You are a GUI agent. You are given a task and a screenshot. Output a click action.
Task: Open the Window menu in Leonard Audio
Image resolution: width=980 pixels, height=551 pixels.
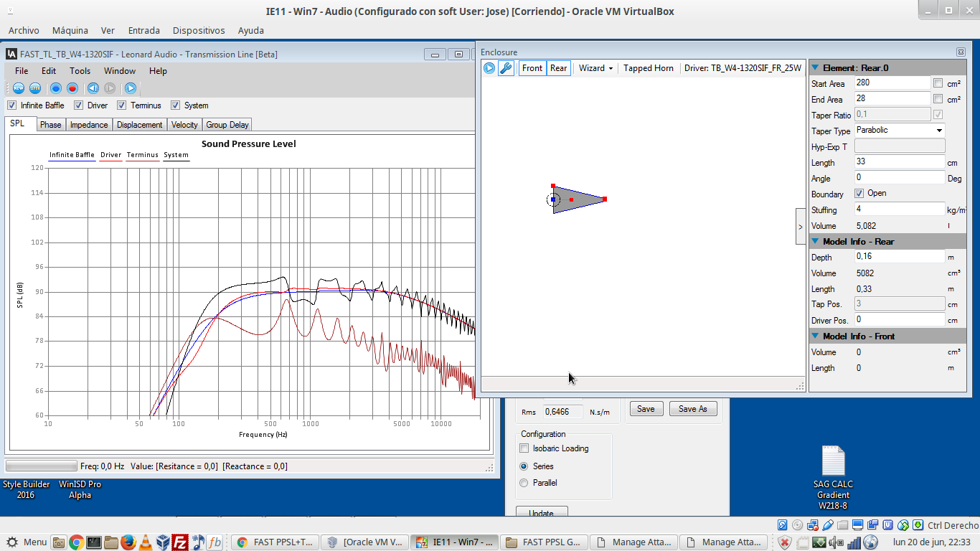point(120,71)
